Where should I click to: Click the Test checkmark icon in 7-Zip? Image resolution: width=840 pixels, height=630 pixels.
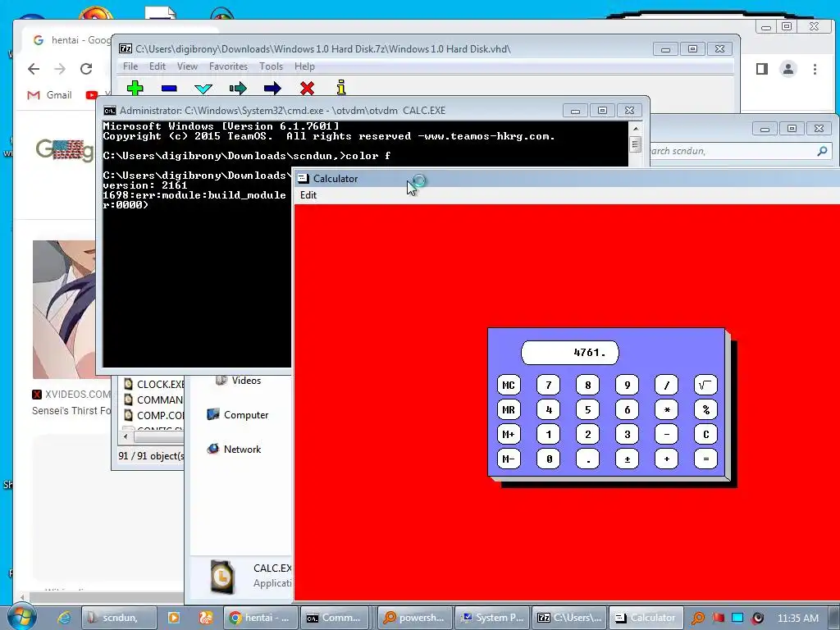pos(203,89)
